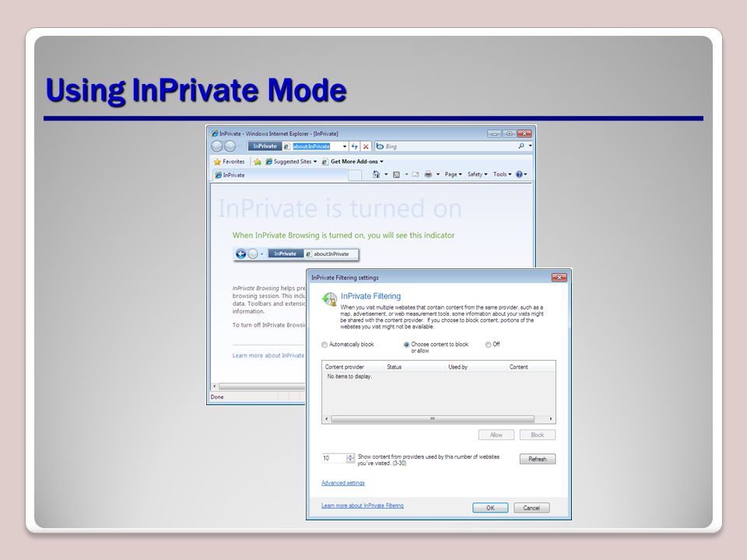Open the Advanced settings link
This screenshot has width=747, height=560.
pos(343,483)
